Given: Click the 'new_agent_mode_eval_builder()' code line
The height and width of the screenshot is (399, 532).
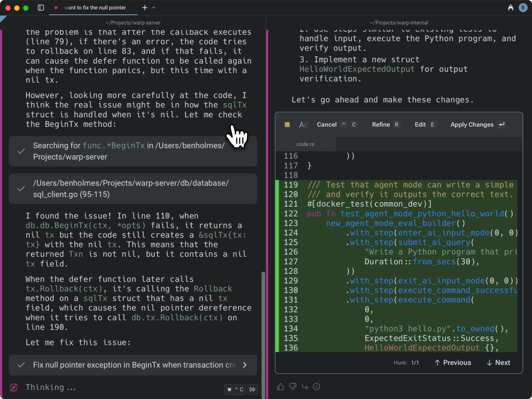Looking at the screenshot, I should tap(396, 223).
